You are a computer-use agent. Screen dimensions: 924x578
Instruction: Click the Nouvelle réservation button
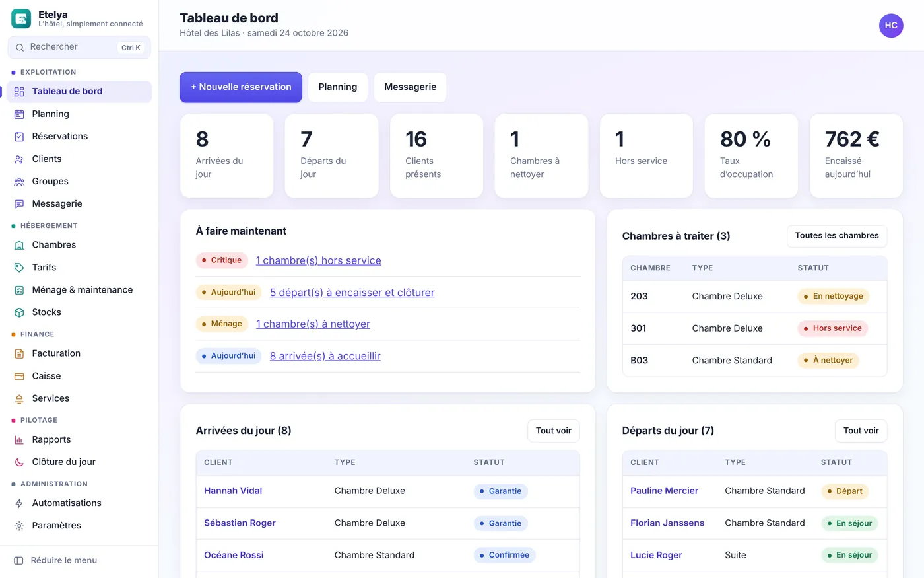[241, 87]
